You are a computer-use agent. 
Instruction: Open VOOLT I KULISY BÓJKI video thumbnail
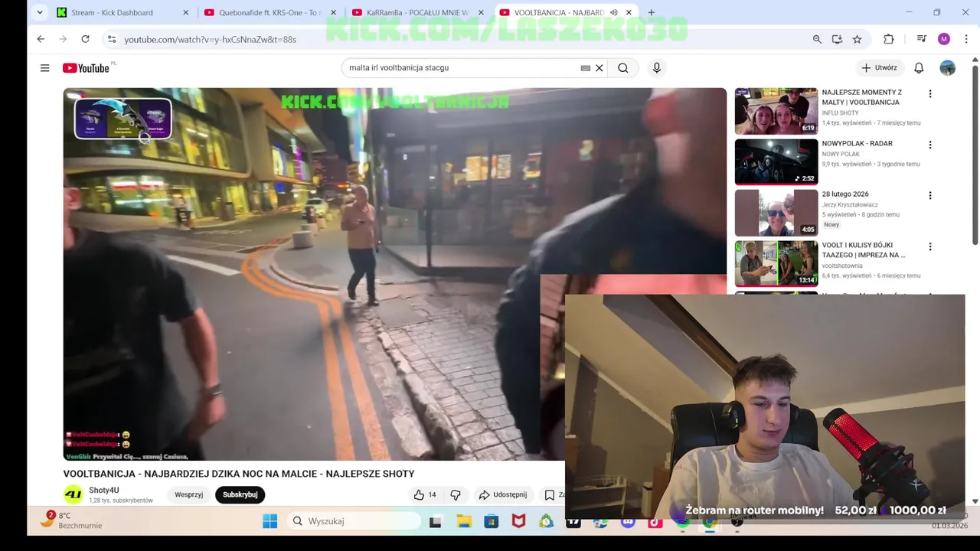click(776, 264)
